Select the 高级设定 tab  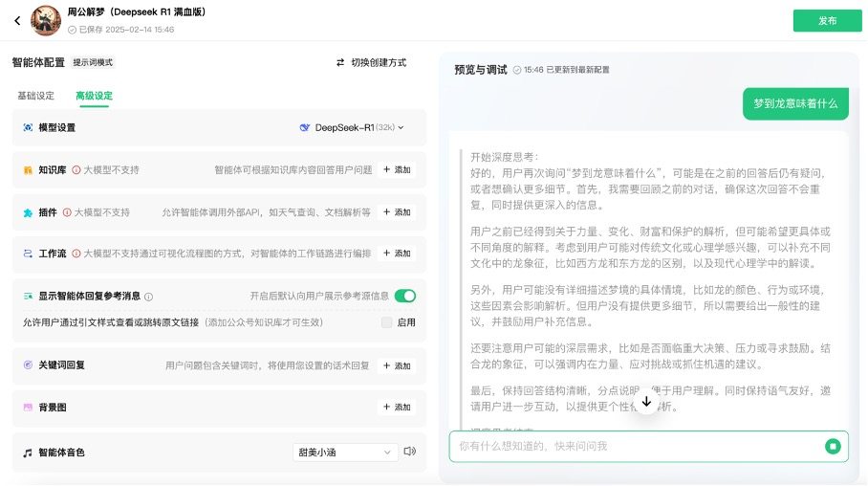pyautogui.click(x=94, y=96)
